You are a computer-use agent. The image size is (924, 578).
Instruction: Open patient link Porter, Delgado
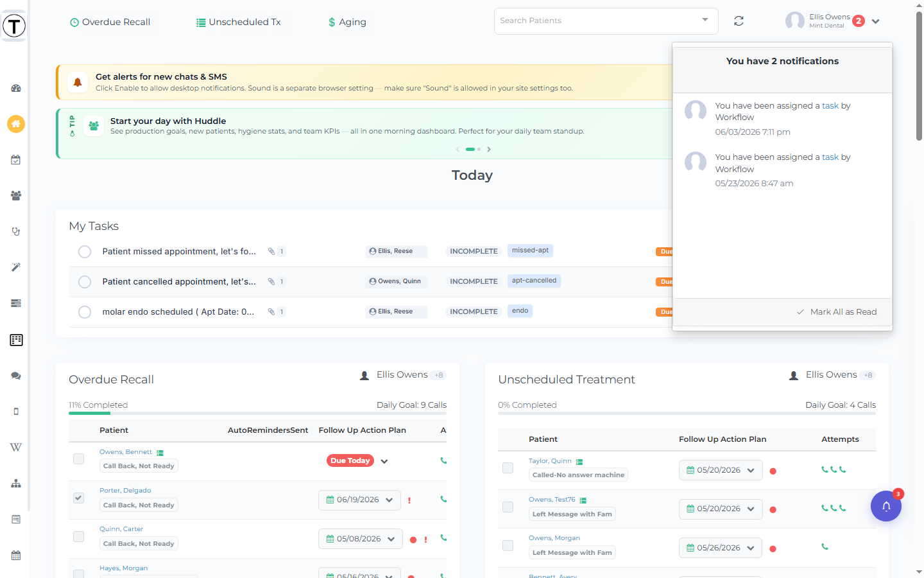[x=125, y=491]
